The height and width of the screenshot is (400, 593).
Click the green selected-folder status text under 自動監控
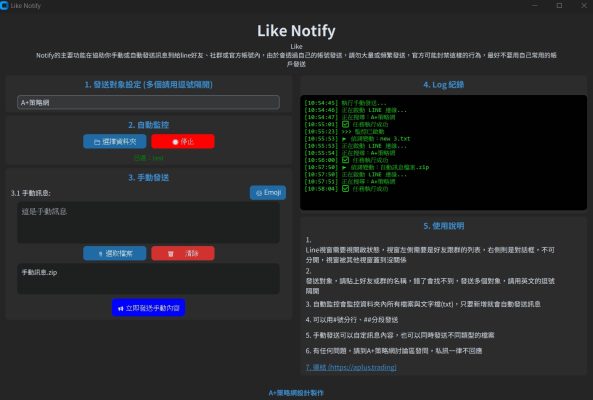click(148, 158)
